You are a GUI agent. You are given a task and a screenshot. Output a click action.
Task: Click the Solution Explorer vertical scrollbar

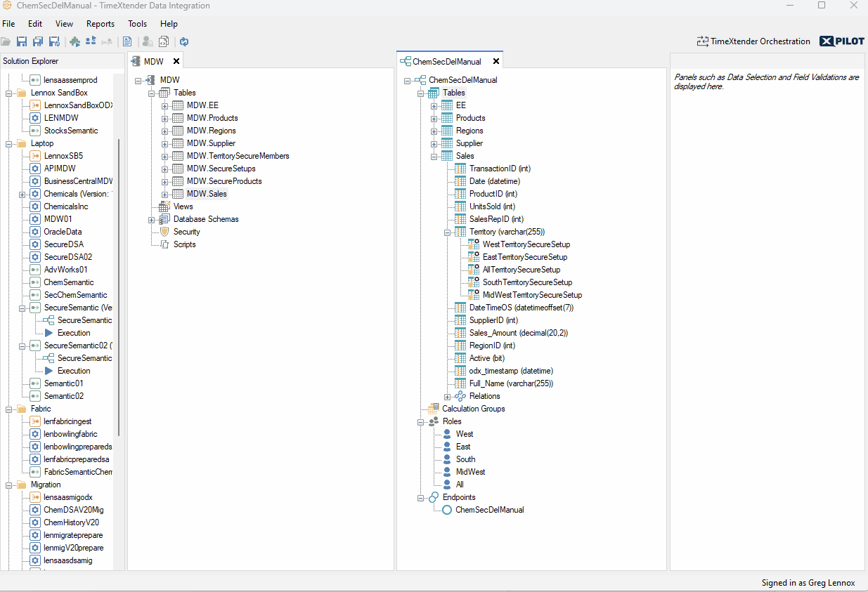click(x=119, y=288)
